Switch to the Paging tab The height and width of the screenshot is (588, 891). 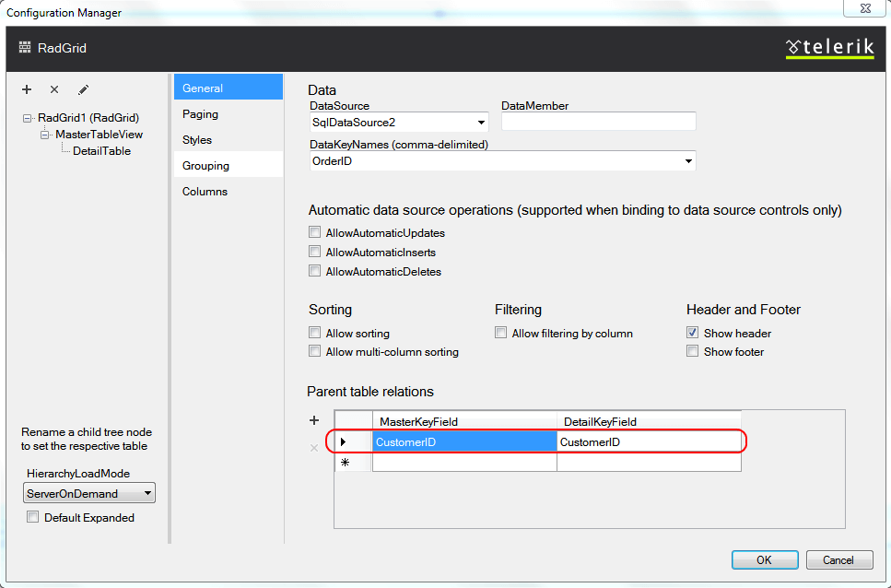pos(200,113)
